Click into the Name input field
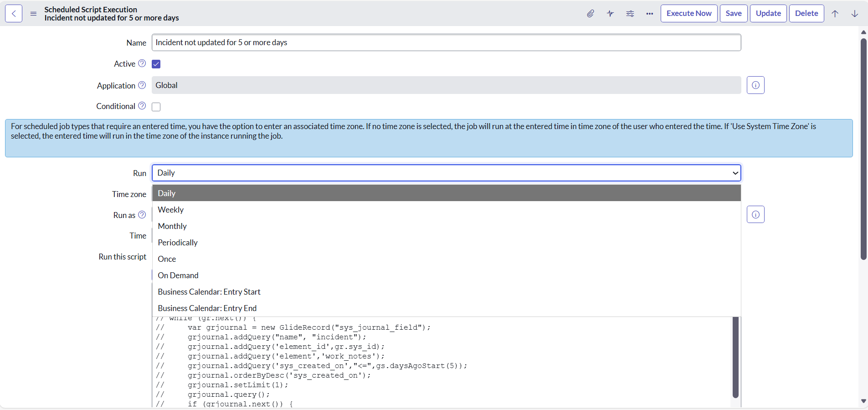This screenshot has height=410, width=868. pos(446,42)
